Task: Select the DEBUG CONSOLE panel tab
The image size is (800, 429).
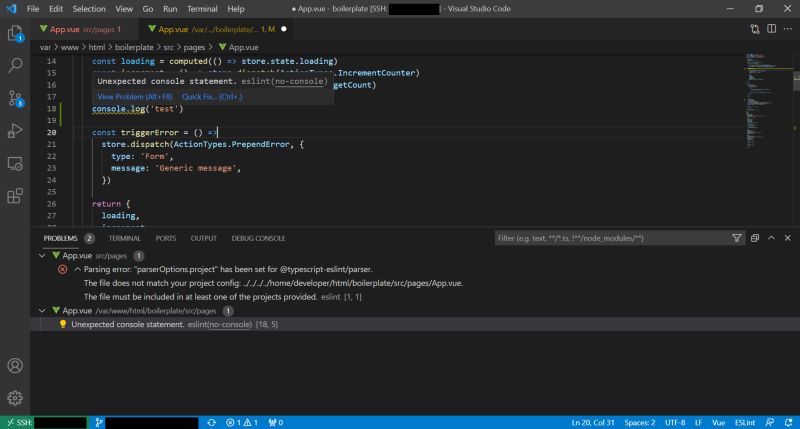Action: point(258,238)
